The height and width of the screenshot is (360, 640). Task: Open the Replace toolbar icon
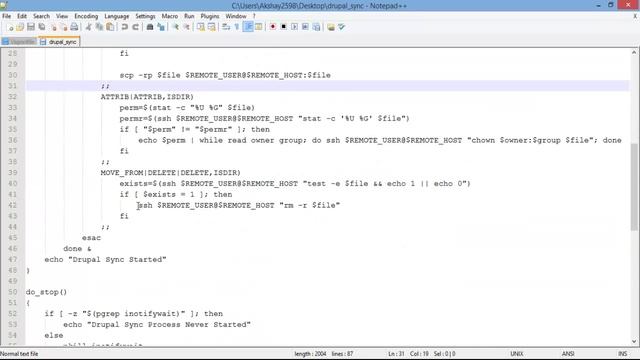(161, 27)
